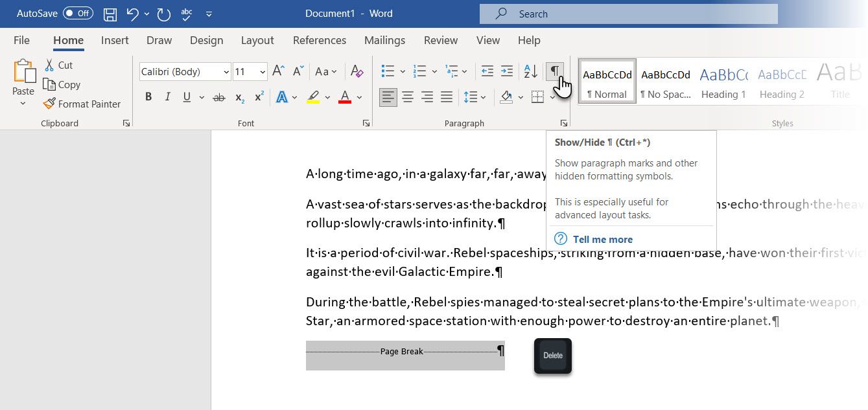Apply yellow text highlight color
This screenshot has width=868, height=410.
pyautogui.click(x=313, y=97)
